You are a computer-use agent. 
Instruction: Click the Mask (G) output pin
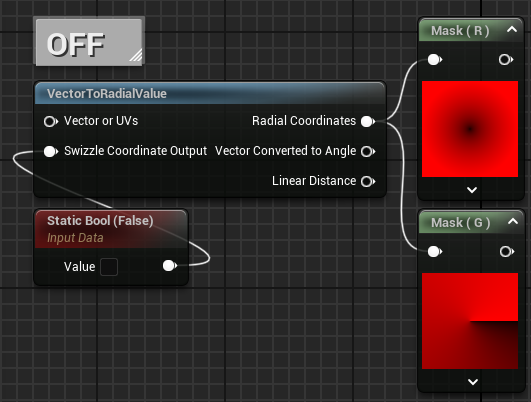[507, 252]
